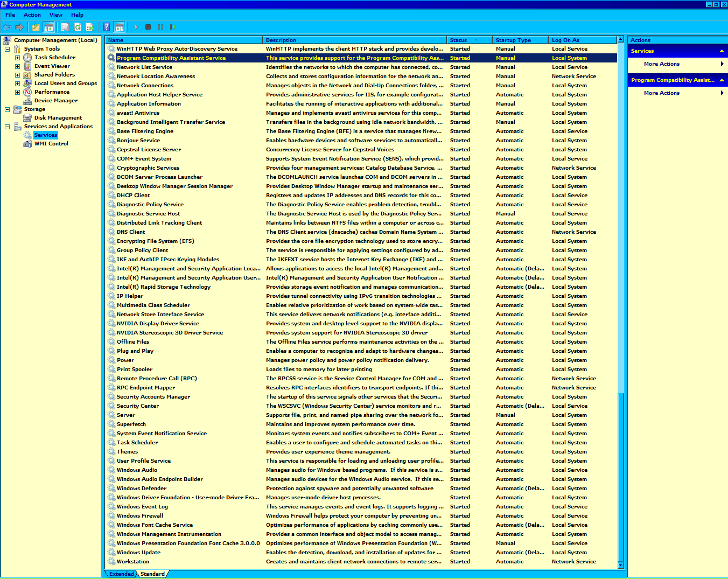Click the Pause Service toolbar icon
This screenshot has height=579, width=728.
coord(160,27)
